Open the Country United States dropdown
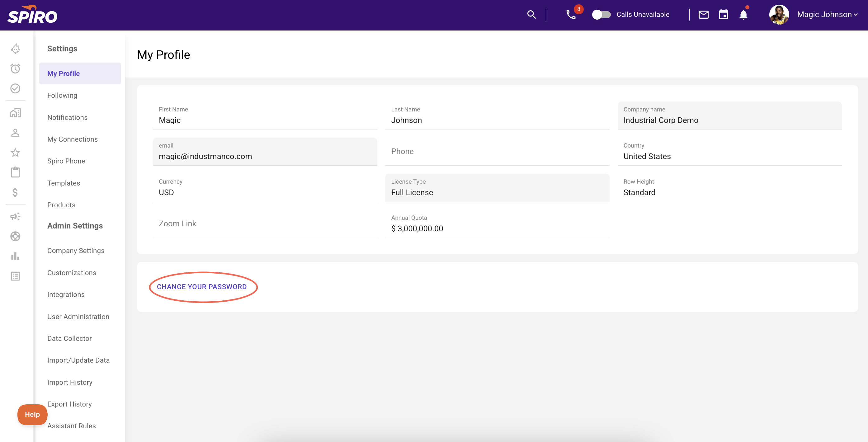The height and width of the screenshot is (442, 868). point(729,156)
